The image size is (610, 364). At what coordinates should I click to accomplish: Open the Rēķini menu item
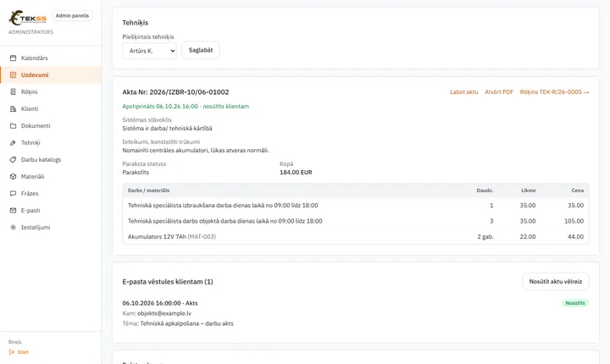(x=51, y=91)
